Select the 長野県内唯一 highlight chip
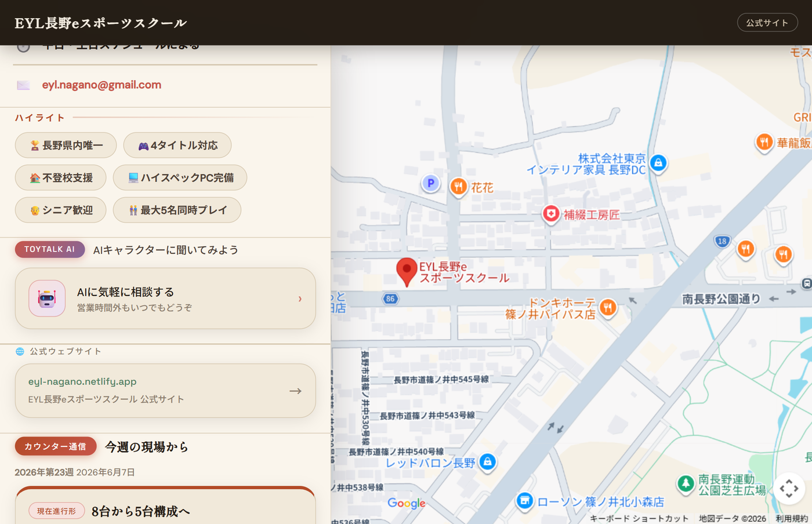This screenshot has width=812, height=524. click(x=66, y=145)
